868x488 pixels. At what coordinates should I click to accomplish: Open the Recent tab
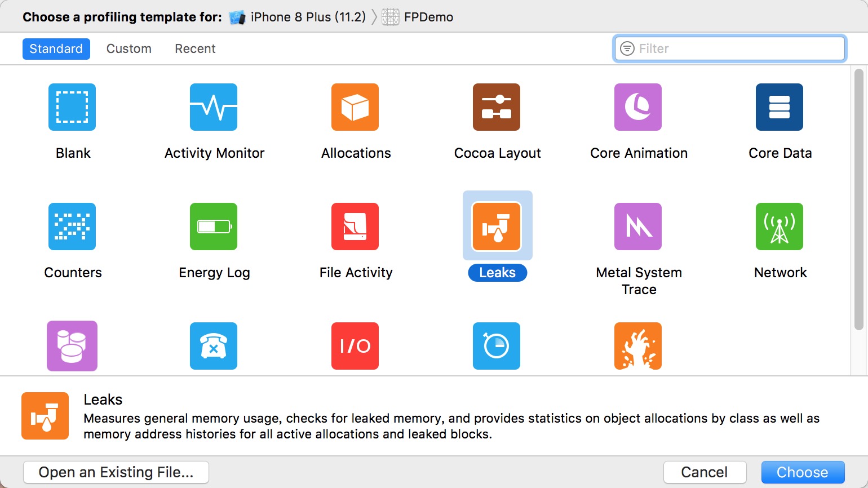point(195,49)
